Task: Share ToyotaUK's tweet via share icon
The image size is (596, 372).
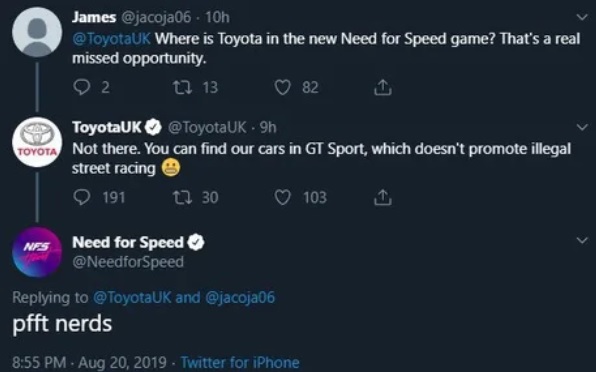Action: (x=382, y=197)
